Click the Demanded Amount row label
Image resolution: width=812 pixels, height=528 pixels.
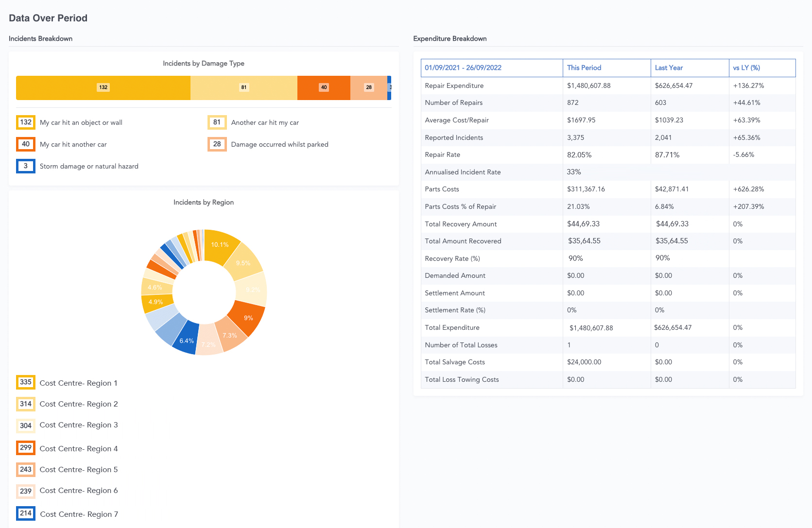pyautogui.click(x=455, y=275)
